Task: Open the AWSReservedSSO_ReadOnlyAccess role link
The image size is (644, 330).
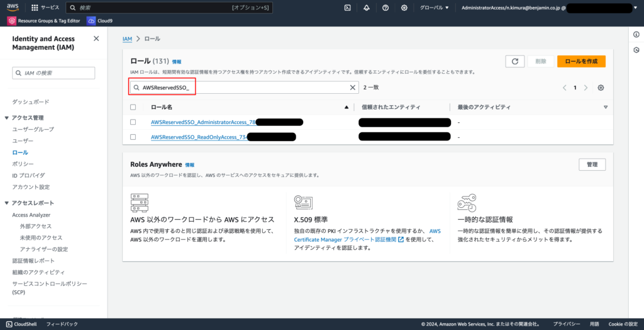Action: pos(198,137)
